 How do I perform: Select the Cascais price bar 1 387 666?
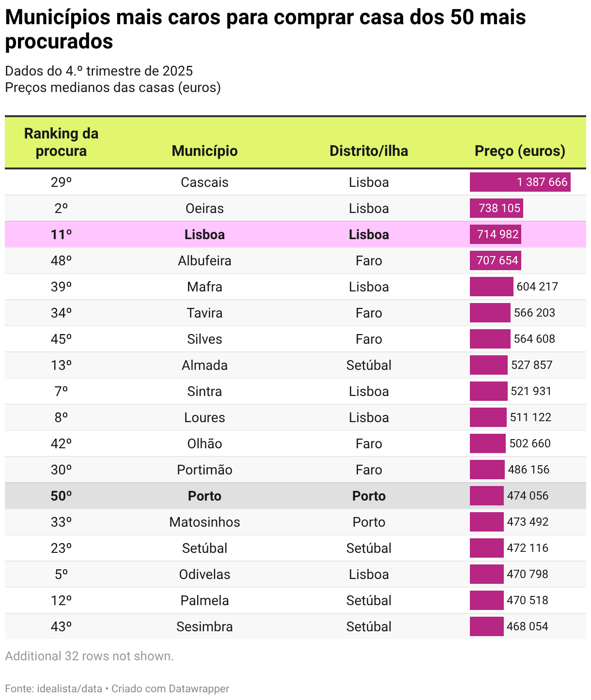tap(520, 182)
